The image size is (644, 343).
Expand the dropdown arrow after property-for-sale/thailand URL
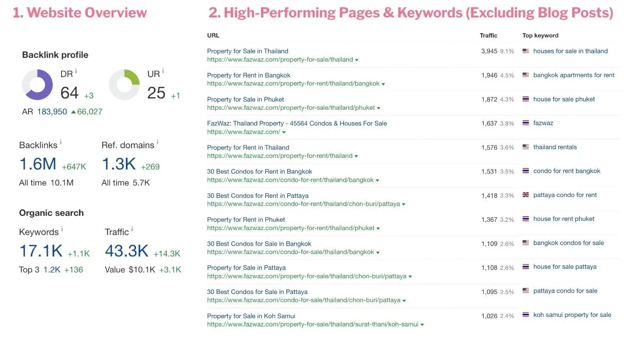coord(356,60)
